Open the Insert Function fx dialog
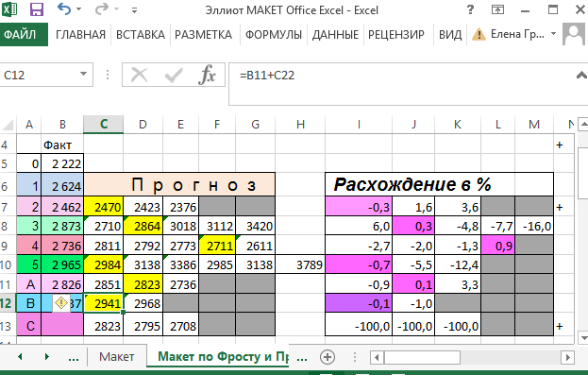Screen dimensions: 588x375 point(207,75)
